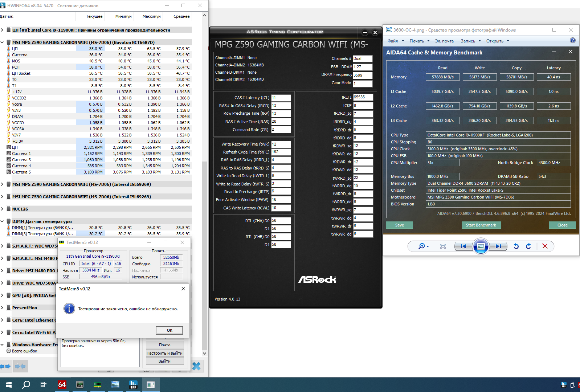580x392 pixels.
Task: Click the CAS# Latency (tCL) value field
Action: click(281, 98)
